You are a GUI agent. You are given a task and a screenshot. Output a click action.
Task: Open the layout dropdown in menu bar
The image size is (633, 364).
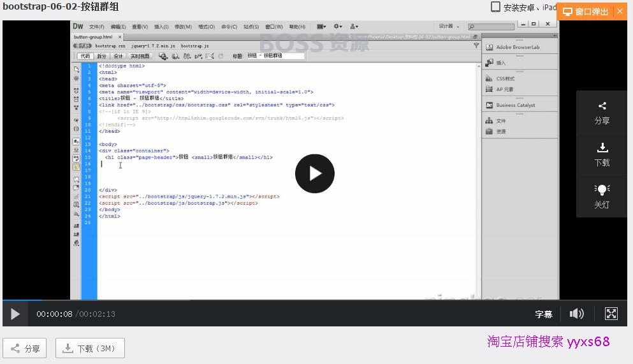[321, 26]
